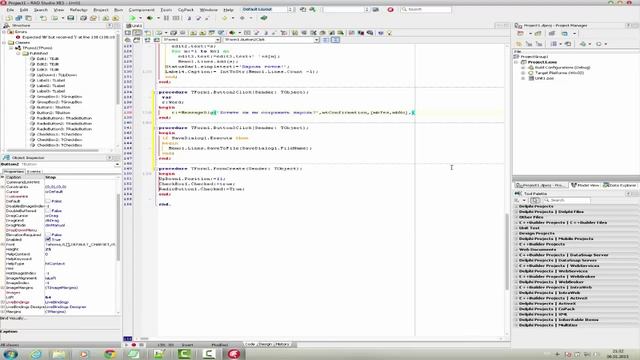
Task: Expand the Delphi Projects palette category
Action: (x=516, y=207)
